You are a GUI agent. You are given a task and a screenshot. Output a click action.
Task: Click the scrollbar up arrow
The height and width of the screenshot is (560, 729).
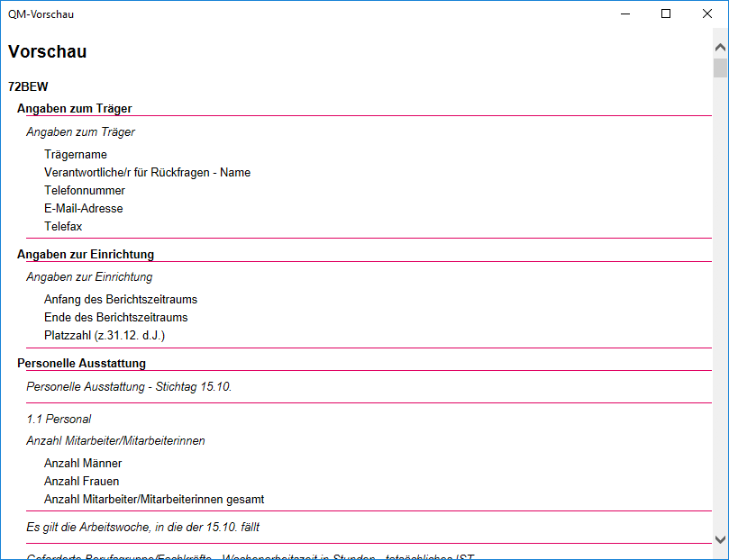click(720, 47)
